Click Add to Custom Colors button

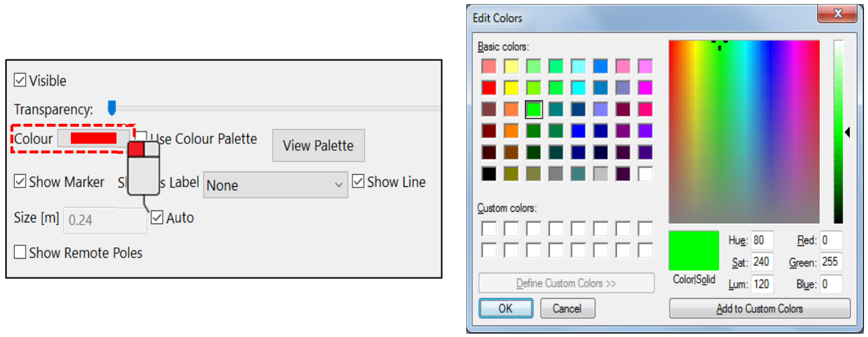759,308
